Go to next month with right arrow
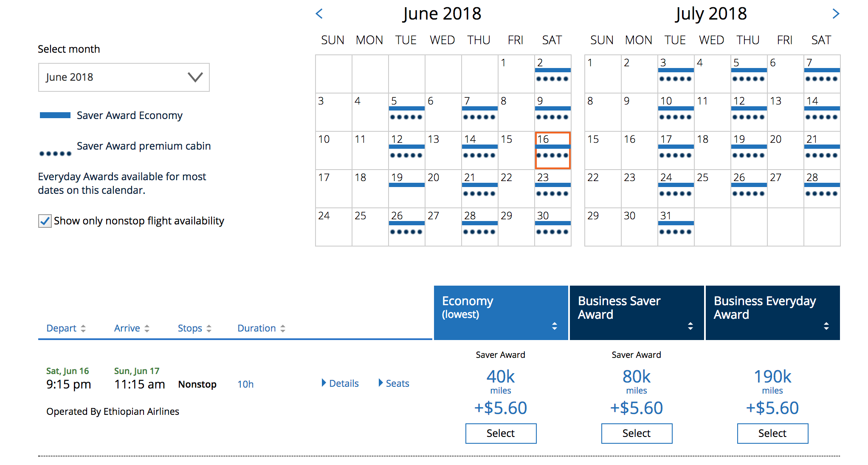This screenshot has height=465, width=868. (835, 14)
